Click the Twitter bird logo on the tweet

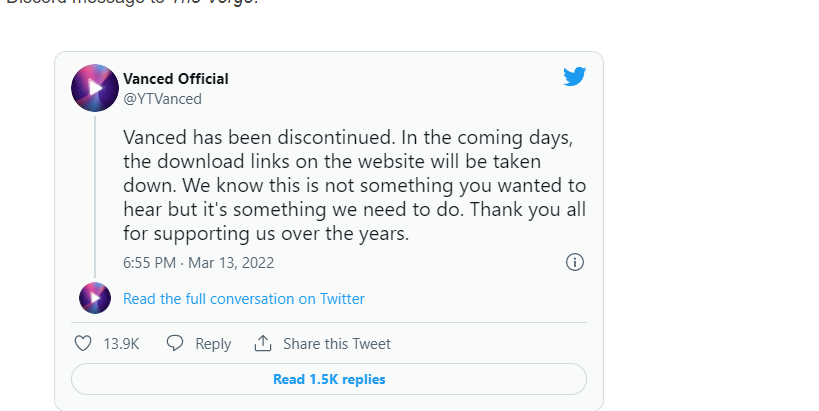pos(574,76)
